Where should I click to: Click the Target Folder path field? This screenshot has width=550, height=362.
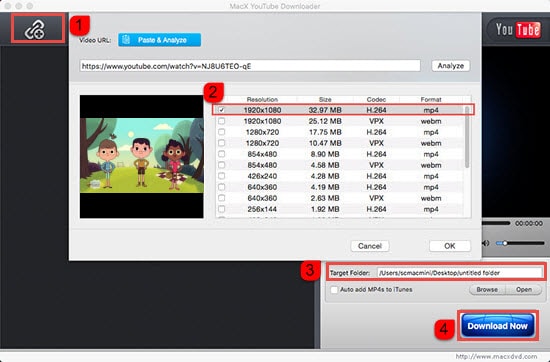[x=460, y=273]
